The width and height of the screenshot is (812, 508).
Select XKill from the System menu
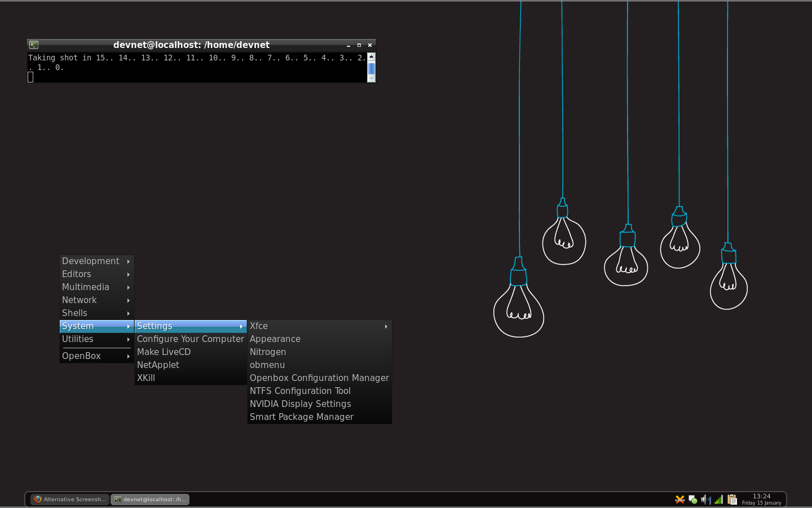tap(146, 378)
